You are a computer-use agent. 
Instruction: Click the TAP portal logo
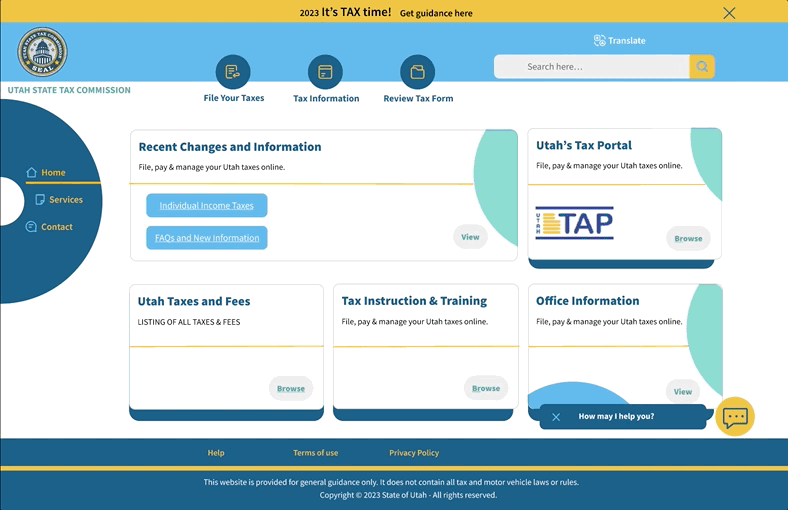(x=574, y=223)
